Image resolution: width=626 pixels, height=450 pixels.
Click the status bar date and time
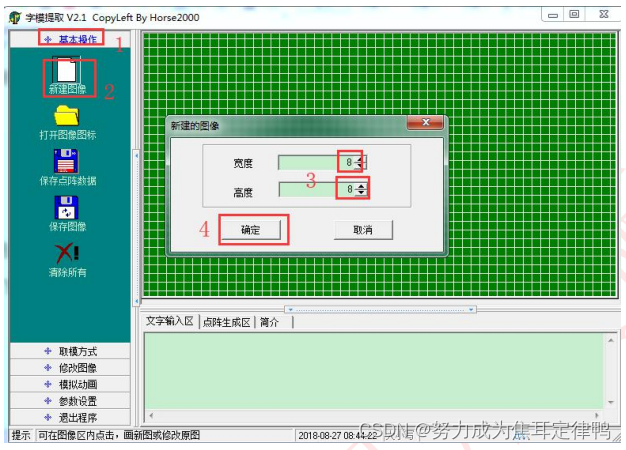pos(337,435)
